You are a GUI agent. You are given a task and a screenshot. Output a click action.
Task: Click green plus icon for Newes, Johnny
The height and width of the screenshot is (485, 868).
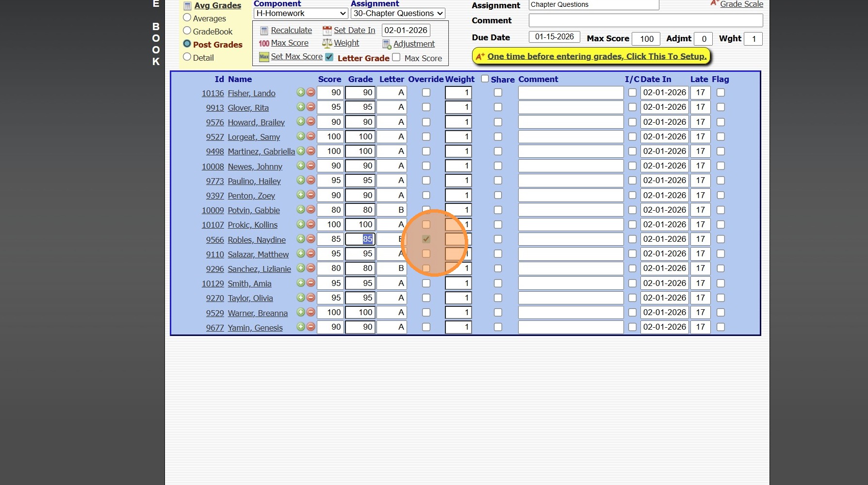pyautogui.click(x=301, y=166)
